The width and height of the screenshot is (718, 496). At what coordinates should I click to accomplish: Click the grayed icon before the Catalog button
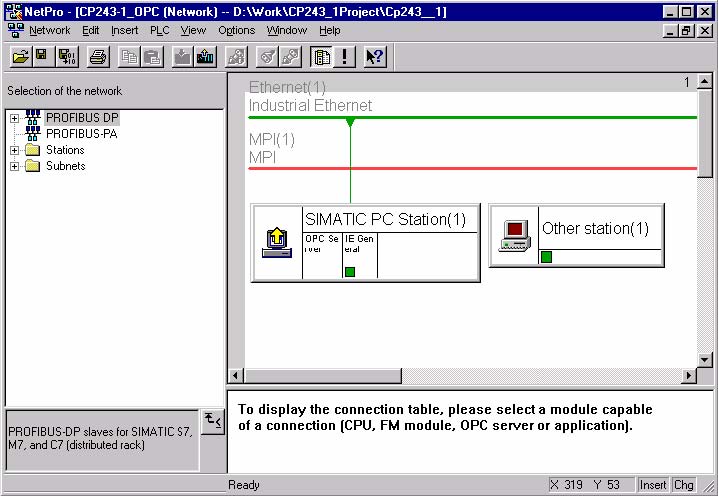[x=290, y=57]
